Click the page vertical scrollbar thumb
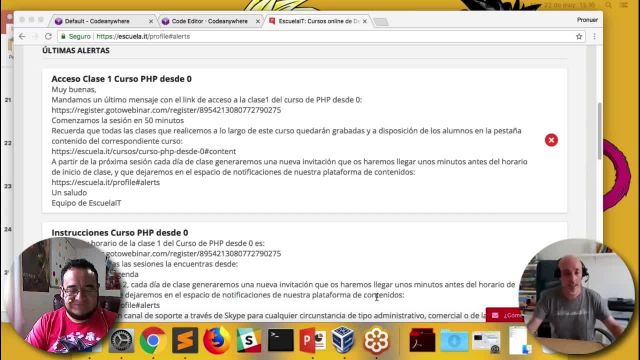This screenshot has width=640, height=360. [599, 131]
